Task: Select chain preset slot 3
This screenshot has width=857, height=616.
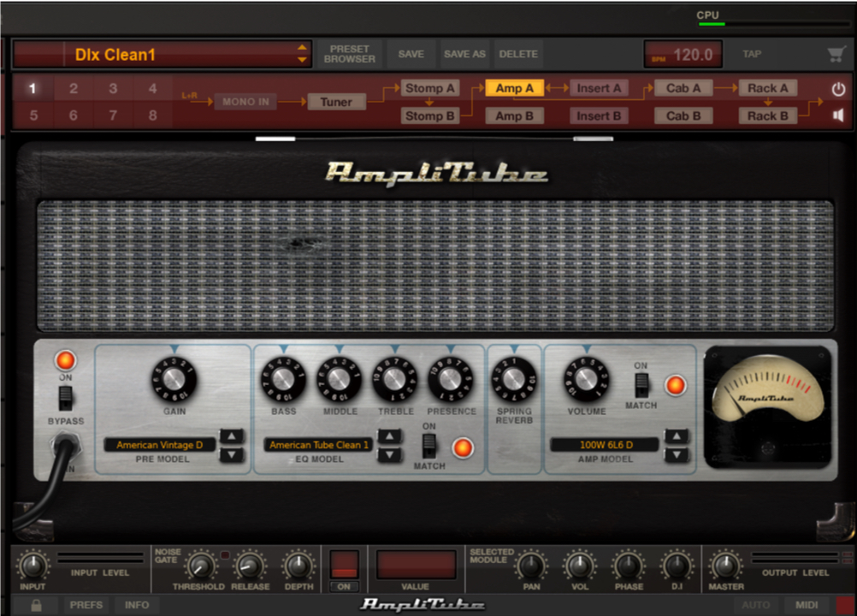Action: [x=113, y=88]
